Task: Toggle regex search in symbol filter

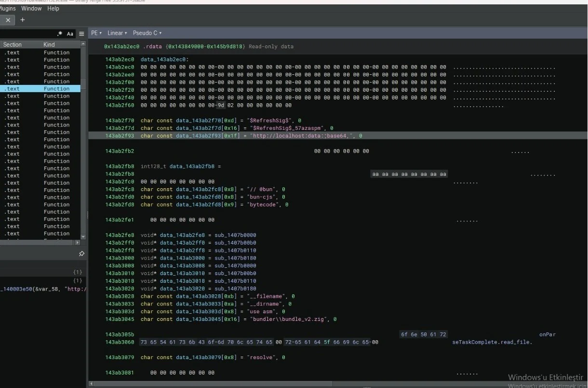Action: tap(60, 34)
